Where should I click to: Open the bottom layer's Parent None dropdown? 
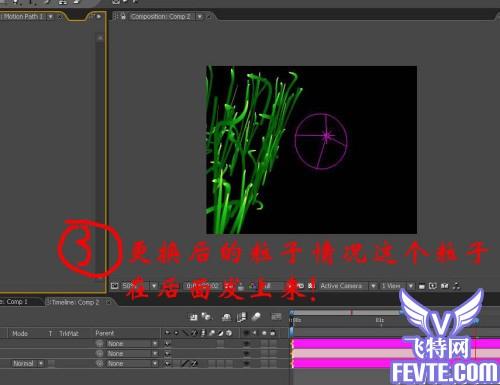pos(132,363)
